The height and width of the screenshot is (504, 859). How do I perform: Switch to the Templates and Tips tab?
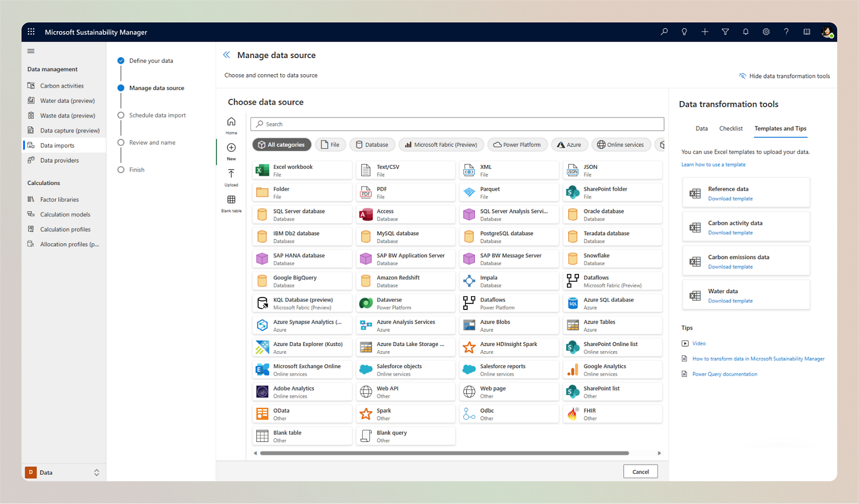point(781,128)
